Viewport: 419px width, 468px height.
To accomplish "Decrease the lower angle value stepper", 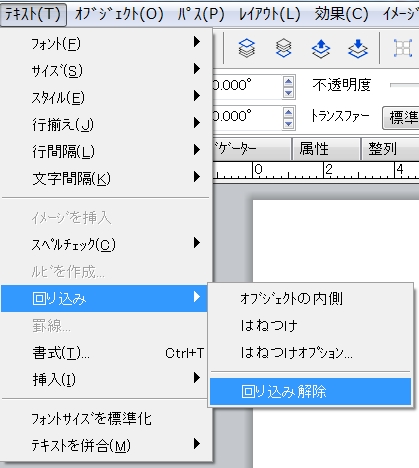I will point(289,124).
